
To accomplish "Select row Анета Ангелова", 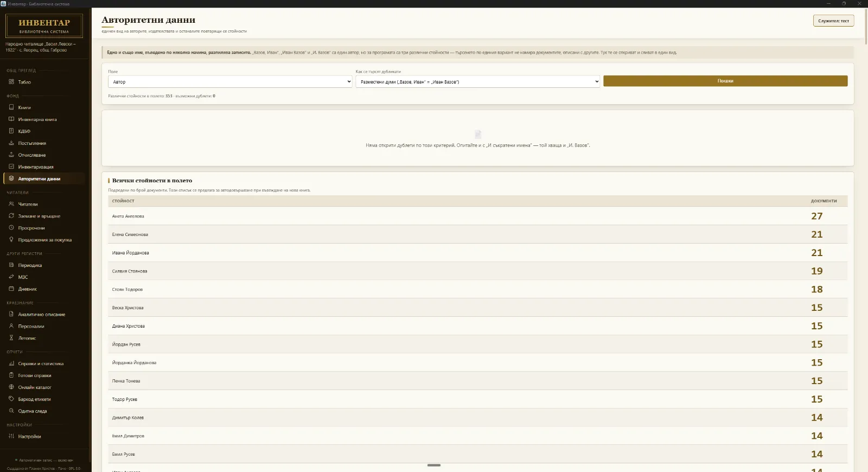I will [477, 216].
